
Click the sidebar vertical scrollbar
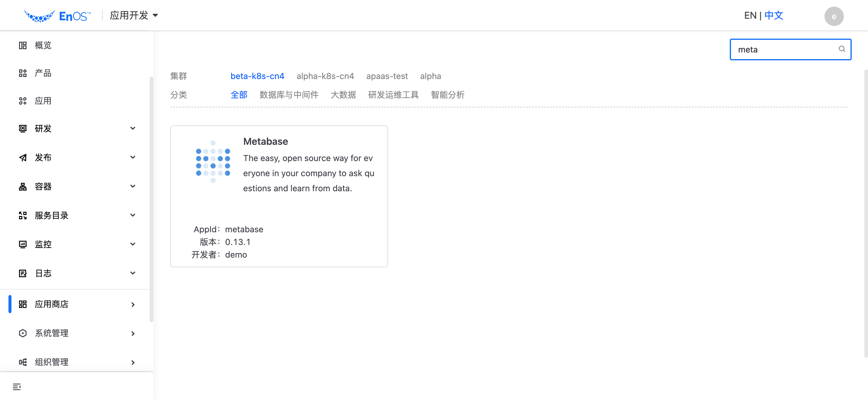[151, 199]
